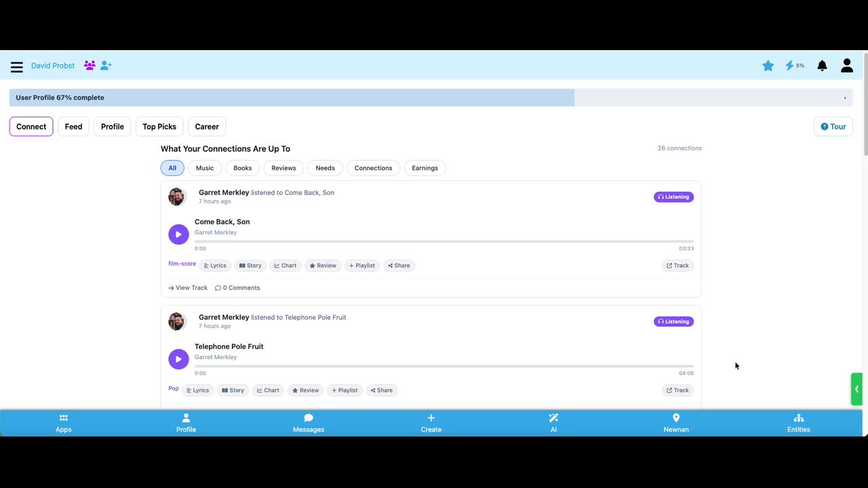Click Listening badge on Telephone Pole Fruit post
This screenshot has width=868, height=488.
(x=673, y=322)
